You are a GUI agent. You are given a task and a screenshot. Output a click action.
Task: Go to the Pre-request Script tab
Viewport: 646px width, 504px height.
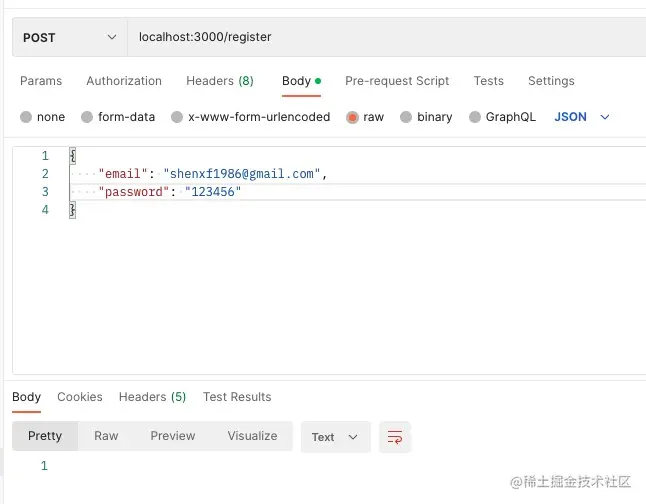pos(397,81)
